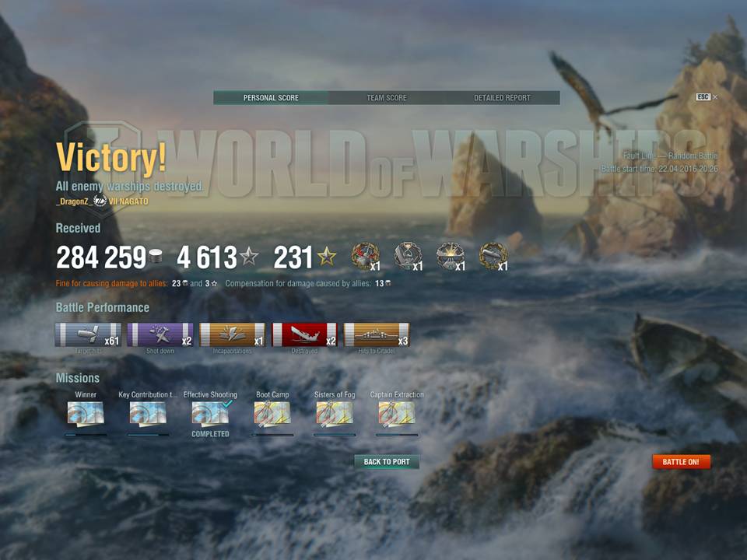Click the credits total 284 259
This screenshot has width=747, height=560.
pyautogui.click(x=101, y=257)
